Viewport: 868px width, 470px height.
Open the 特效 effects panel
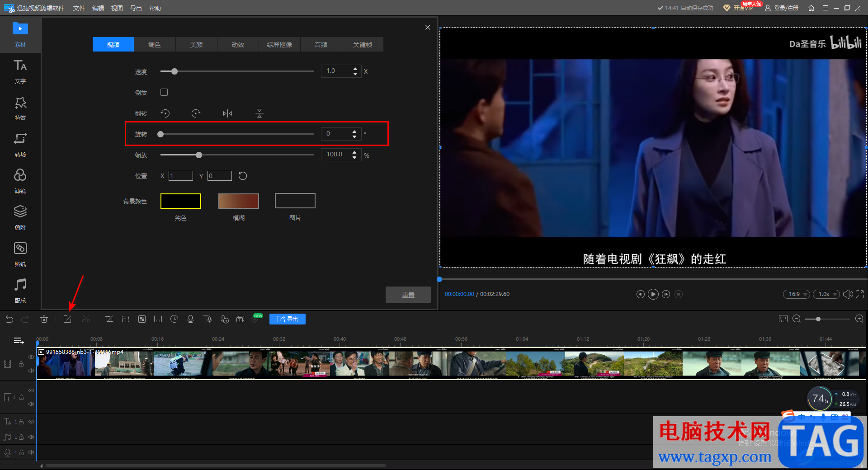[x=20, y=108]
